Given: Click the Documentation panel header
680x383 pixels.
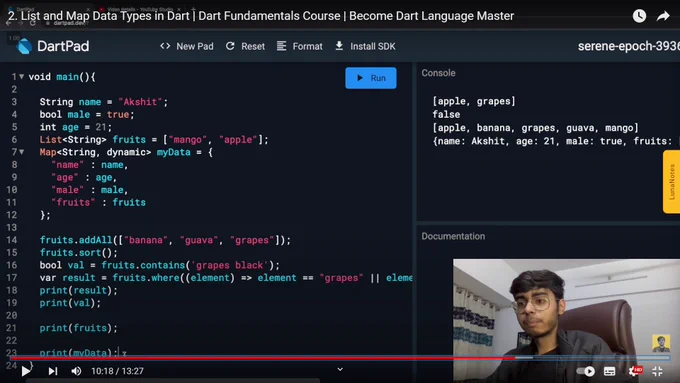Looking at the screenshot, I should click(453, 236).
